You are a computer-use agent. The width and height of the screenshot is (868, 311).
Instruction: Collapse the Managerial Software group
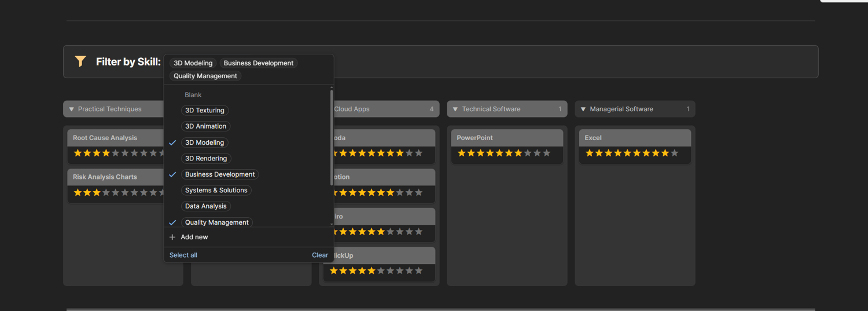(583, 109)
